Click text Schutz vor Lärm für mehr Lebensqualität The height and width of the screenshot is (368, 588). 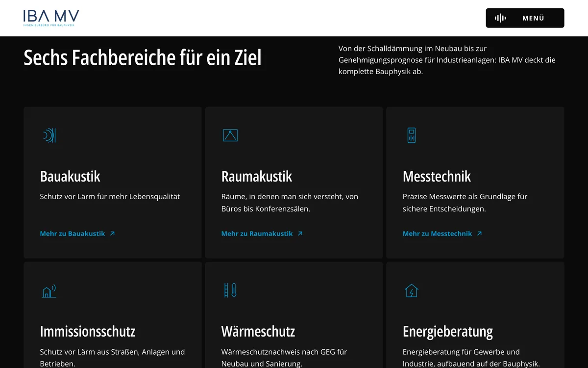(x=110, y=197)
